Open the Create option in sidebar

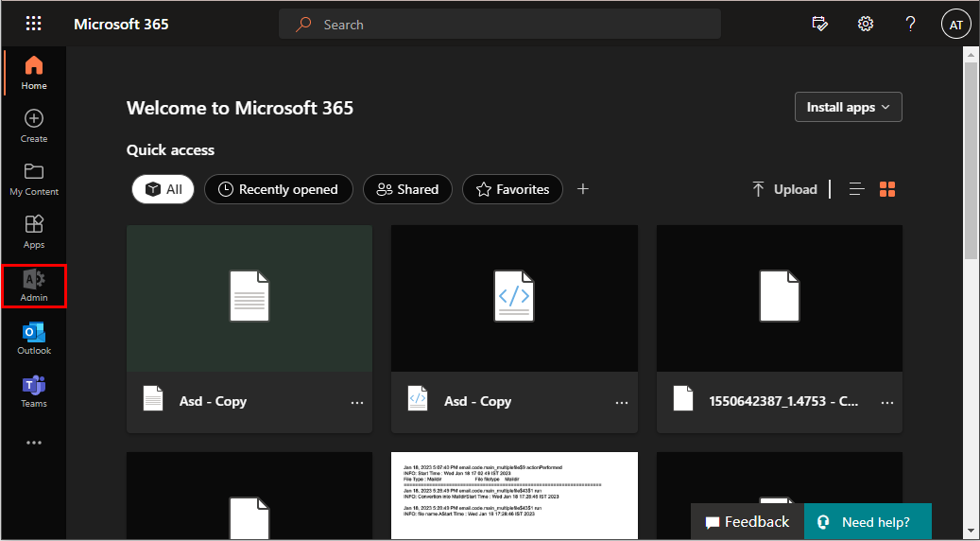click(x=34, y=127)
